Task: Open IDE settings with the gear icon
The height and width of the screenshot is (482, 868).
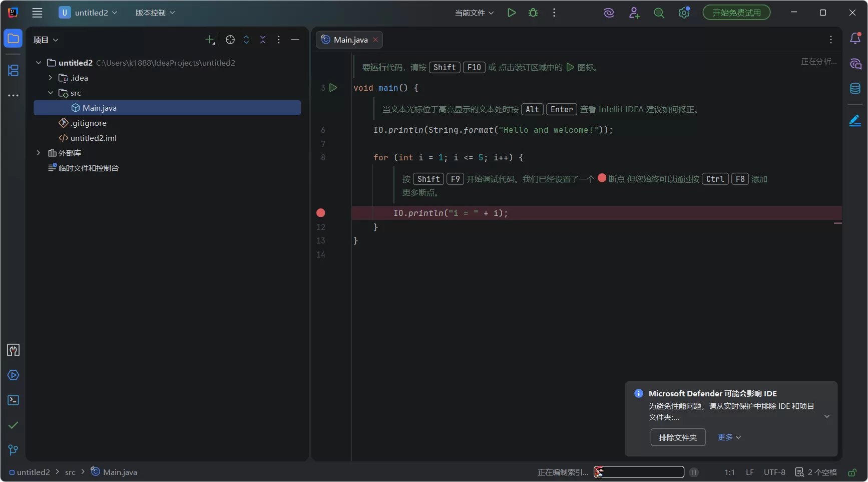Action: point(684,13)
